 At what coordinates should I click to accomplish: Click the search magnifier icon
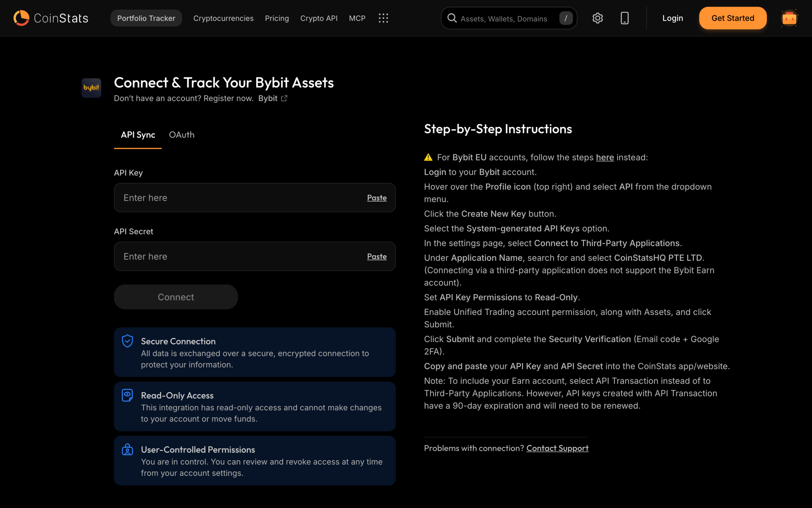[x=452, y=18]
